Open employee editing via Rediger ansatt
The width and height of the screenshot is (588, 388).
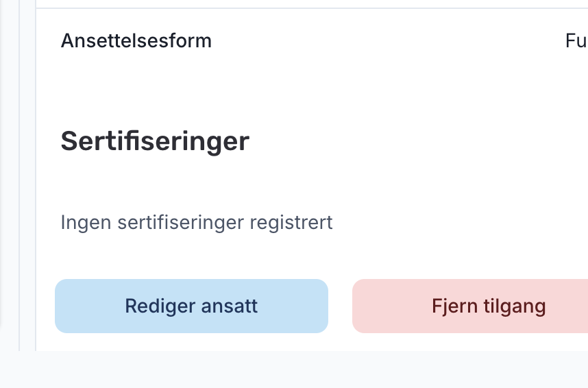(x=191, y=306)
